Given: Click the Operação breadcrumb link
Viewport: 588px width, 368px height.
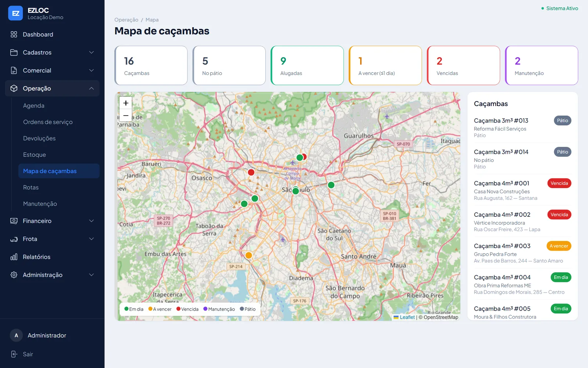Looking at the screenshot, I should point(126,20).
